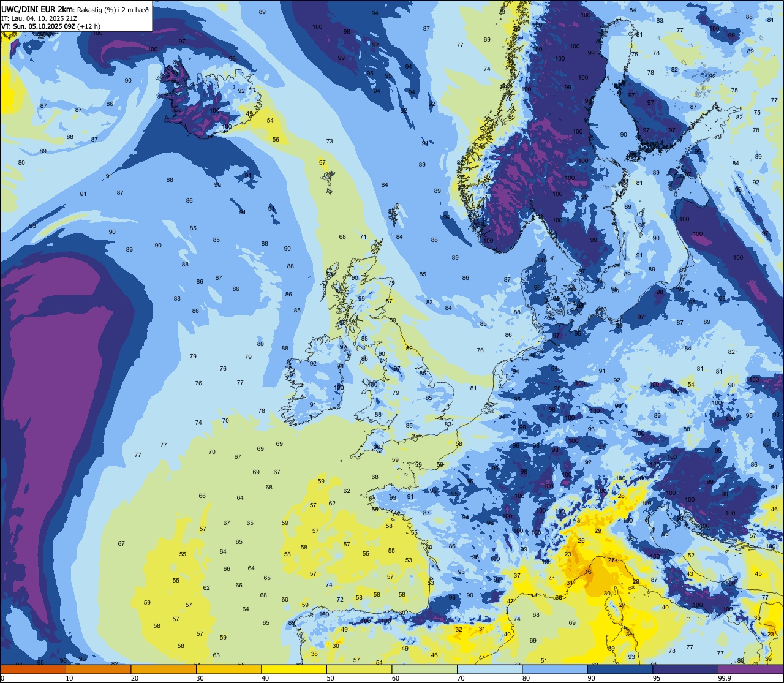
Task: Click the '0' label on the legend scale
Action: coord(2,678)
